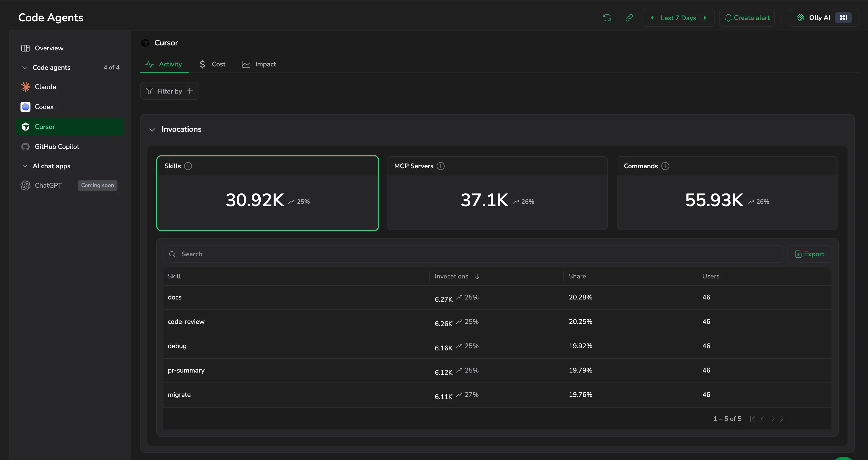Collapse the Code agents section

[25, 67]
